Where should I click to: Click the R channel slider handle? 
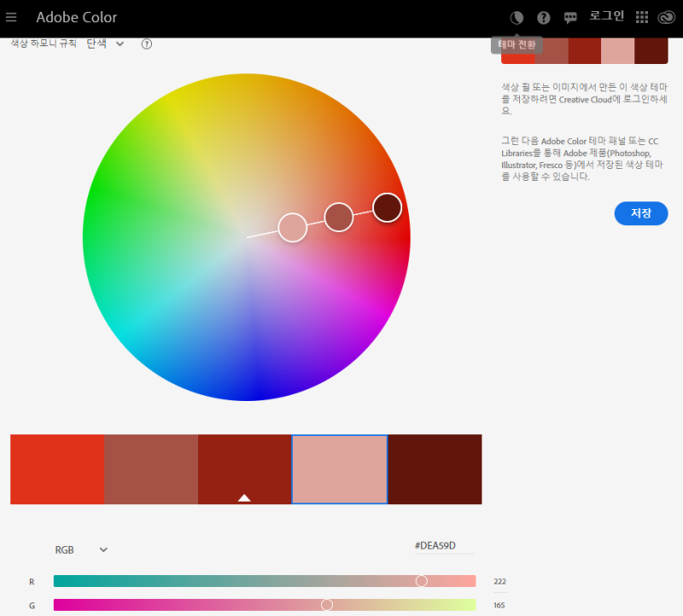tap(421, 581)
